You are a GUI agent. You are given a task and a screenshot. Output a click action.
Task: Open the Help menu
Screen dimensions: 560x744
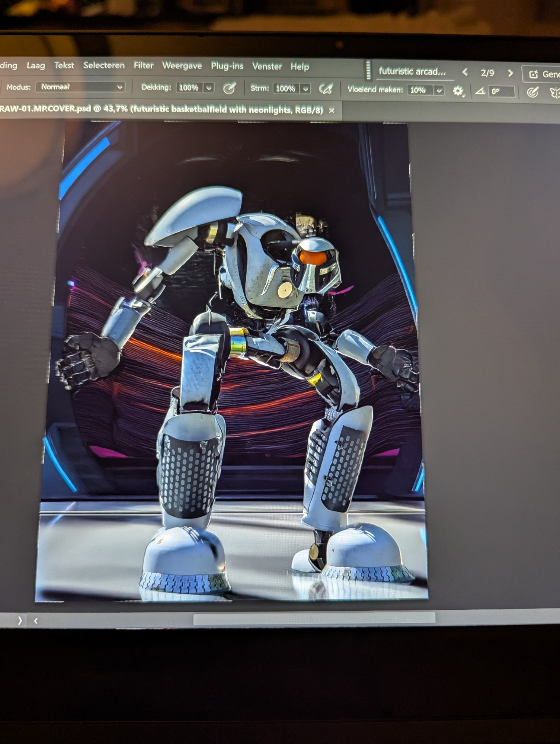(x=300, y=67)
